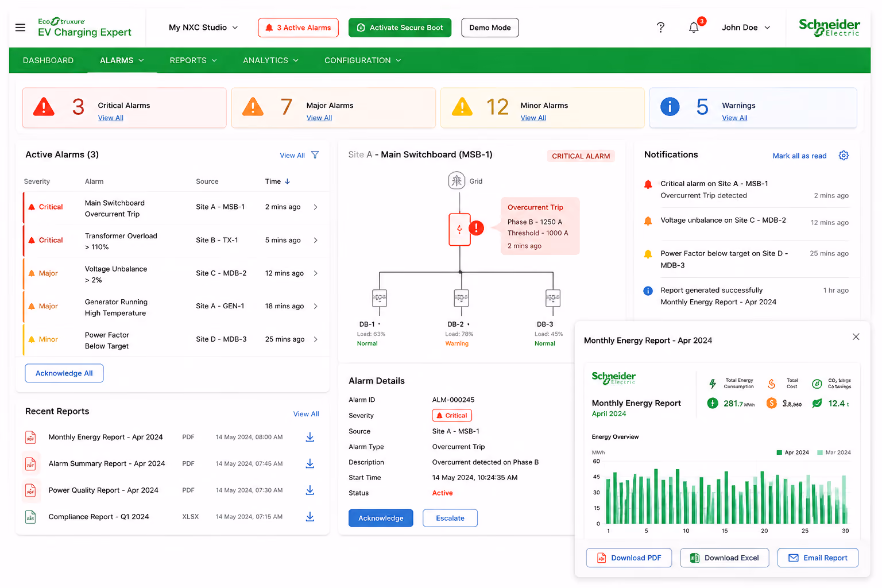Click the Escalate button
882x588 pixels.
(x=450, y=518)
